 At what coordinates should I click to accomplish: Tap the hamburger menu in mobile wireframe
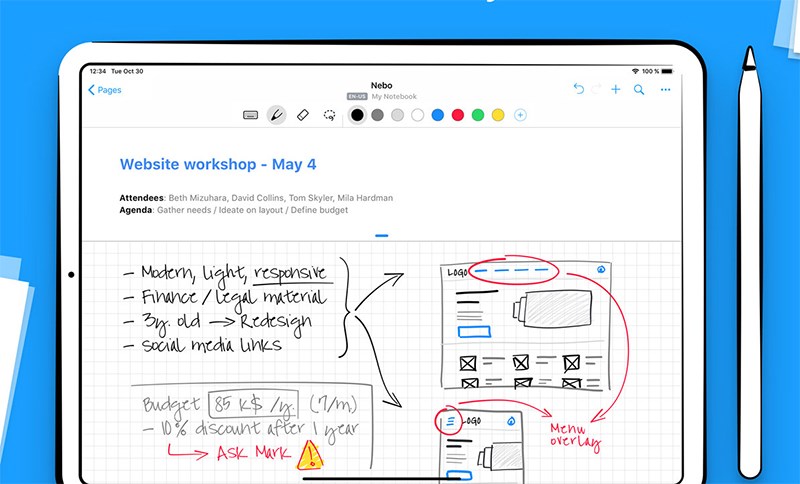(x=450, y=422)
